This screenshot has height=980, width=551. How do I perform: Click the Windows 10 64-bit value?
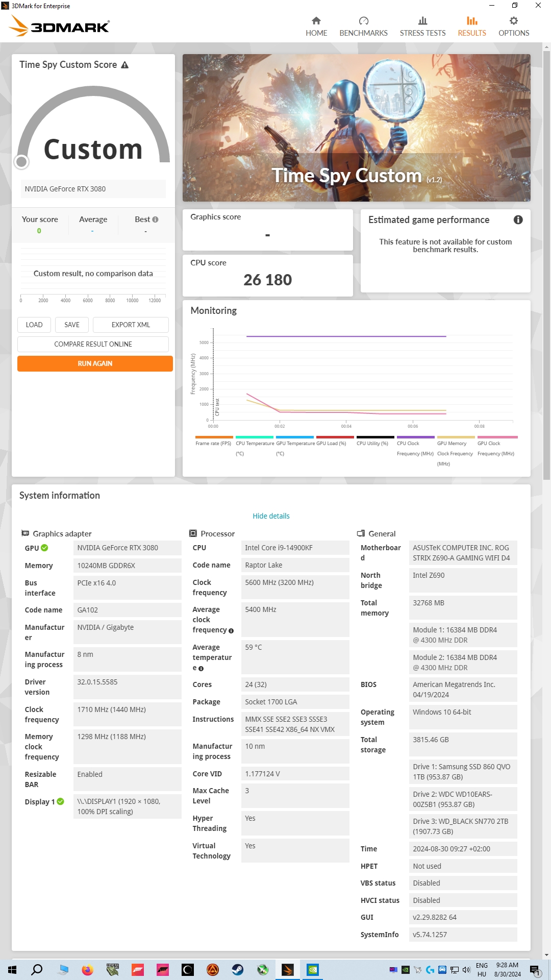(463, 717)
